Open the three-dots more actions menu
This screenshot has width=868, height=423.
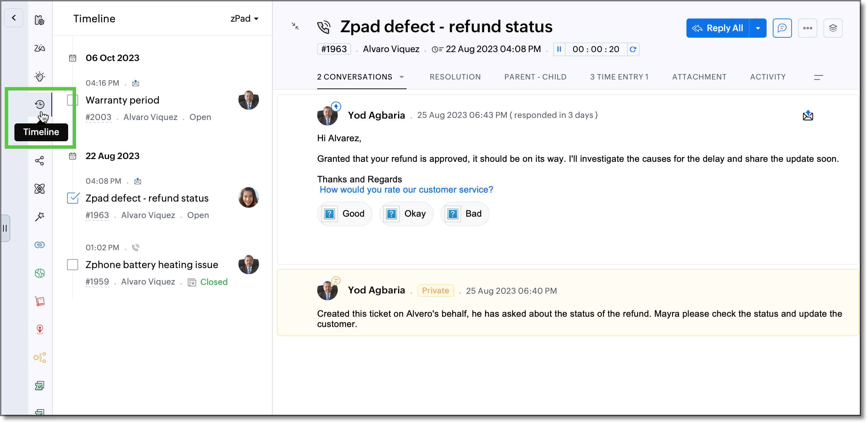click(807, 28)
